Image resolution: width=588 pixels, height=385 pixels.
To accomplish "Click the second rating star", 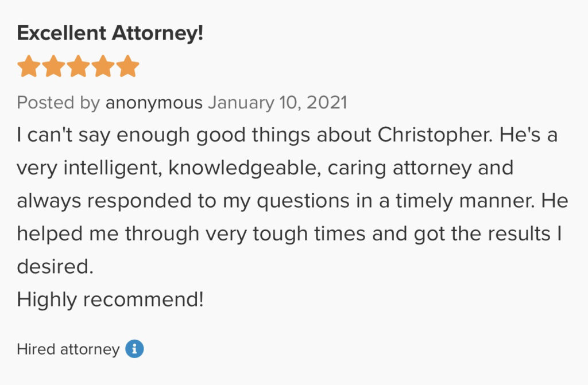I will [x=53, y=67].
